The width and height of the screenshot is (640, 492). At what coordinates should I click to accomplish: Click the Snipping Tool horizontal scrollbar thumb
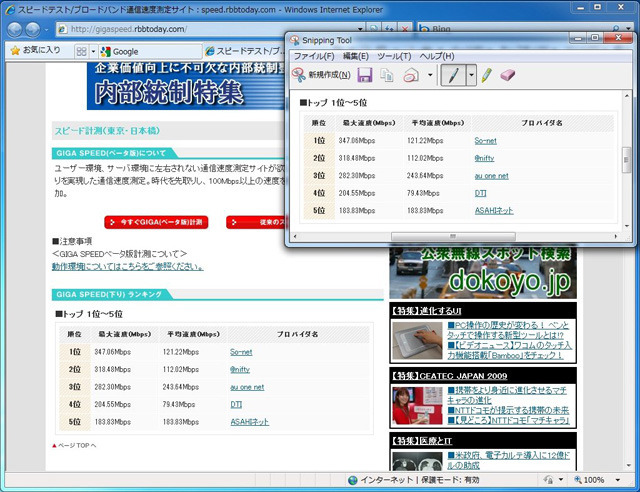(x=453, y=236)
